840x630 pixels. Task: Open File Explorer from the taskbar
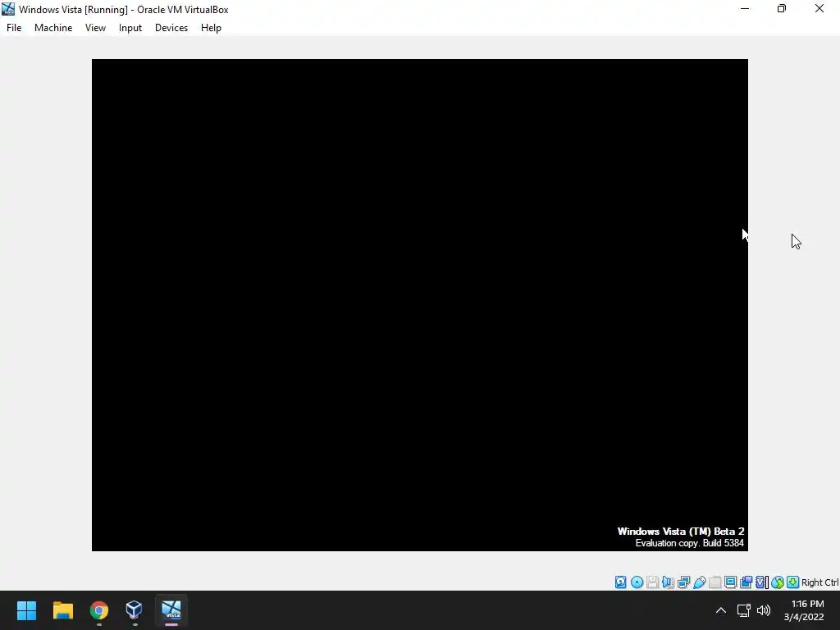pos(62,610)
